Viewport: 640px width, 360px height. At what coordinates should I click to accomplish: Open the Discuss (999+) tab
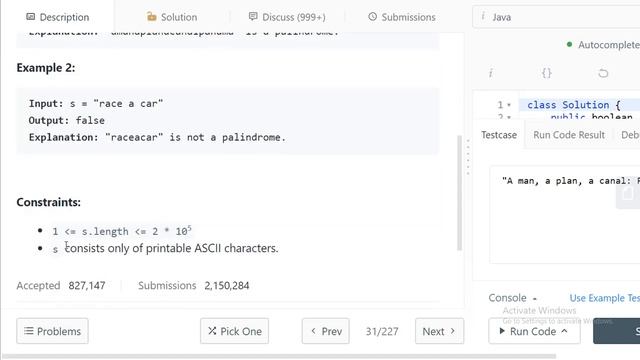(x=287, y=17)
